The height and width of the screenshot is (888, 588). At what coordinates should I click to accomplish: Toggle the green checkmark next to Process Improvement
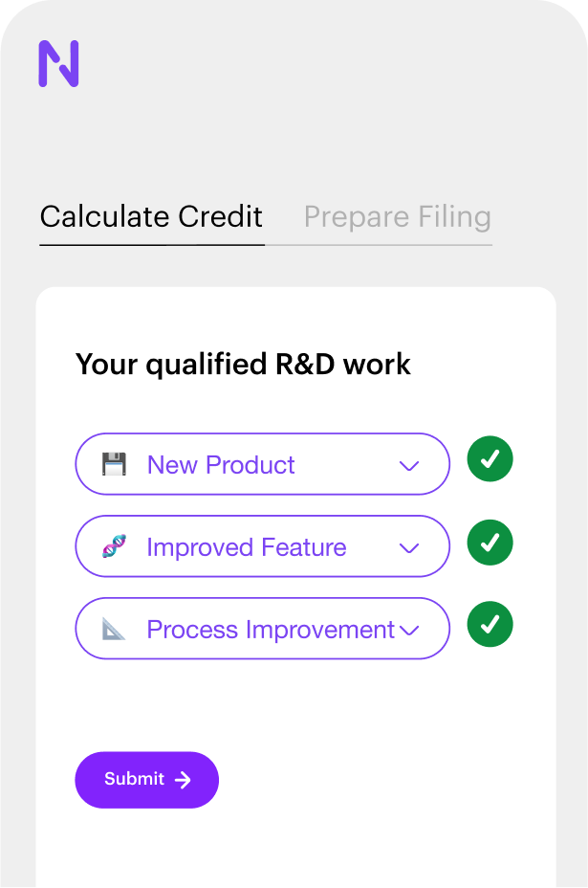click(490, 625)
